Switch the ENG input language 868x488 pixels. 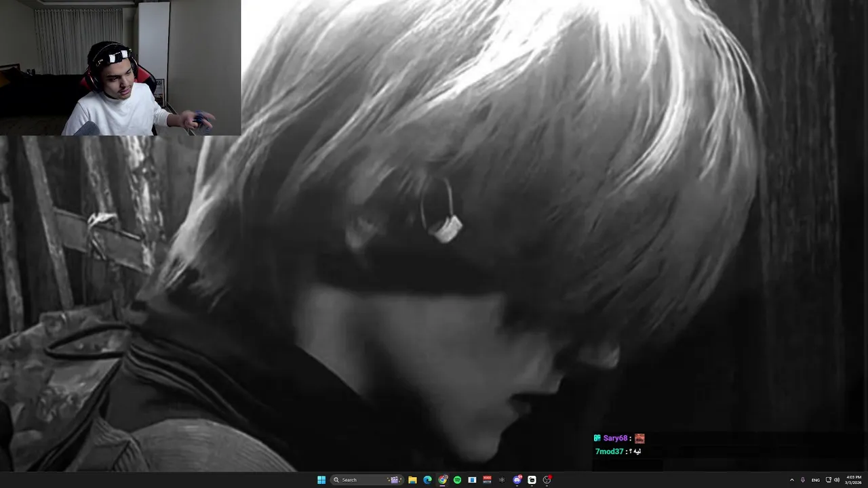(816, 480)
